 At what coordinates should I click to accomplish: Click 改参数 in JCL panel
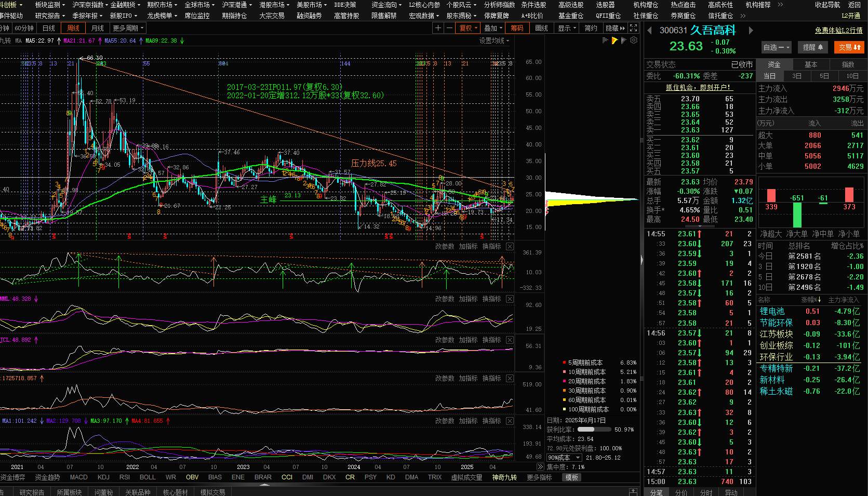(445, 340)
